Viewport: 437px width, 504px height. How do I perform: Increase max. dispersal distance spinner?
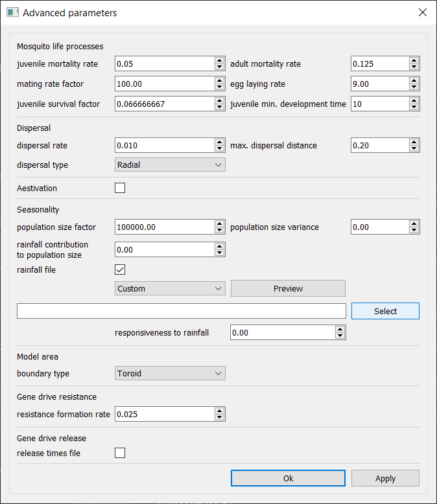point(414,142)
